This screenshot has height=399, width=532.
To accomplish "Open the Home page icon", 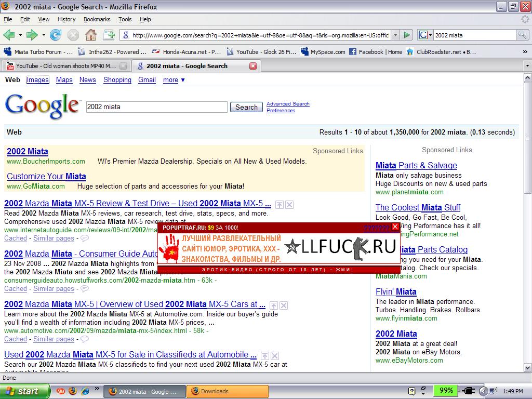I will 90,35.
